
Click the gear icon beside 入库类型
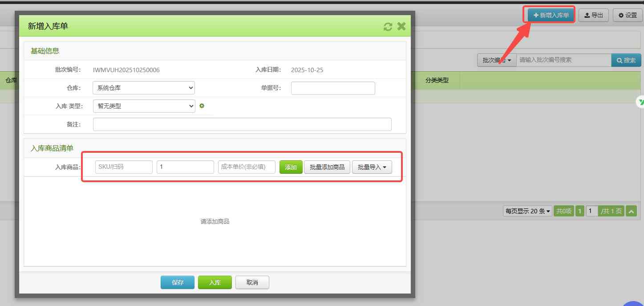[x=202, y=106]
